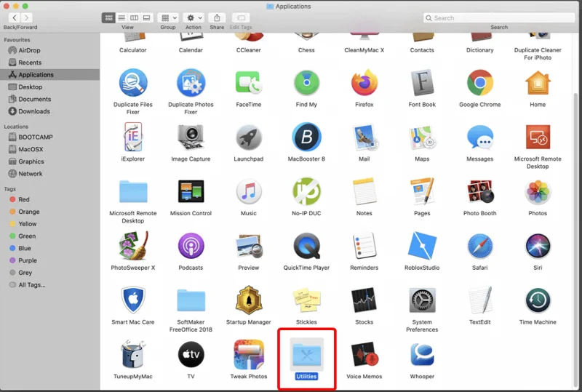Switch to column view
Image resolution: width=582 pixels, height=392 pixels.
click(x=134, y=17)
